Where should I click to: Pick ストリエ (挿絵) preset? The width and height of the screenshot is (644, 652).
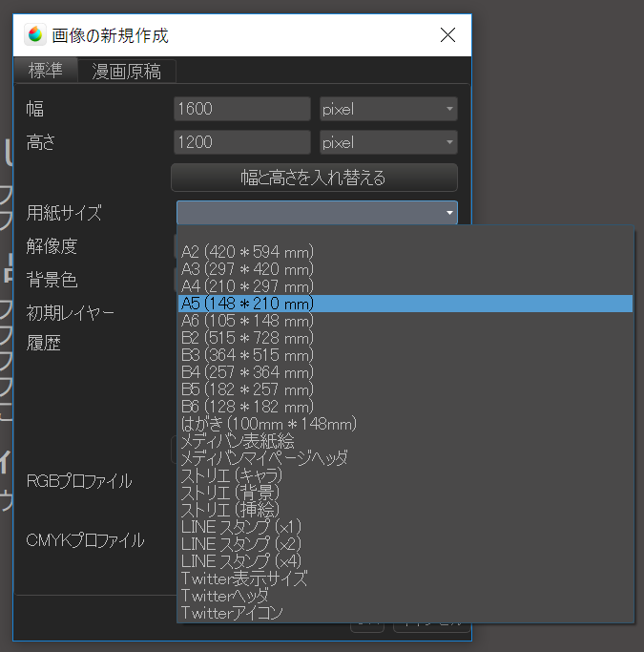point(405,510)
